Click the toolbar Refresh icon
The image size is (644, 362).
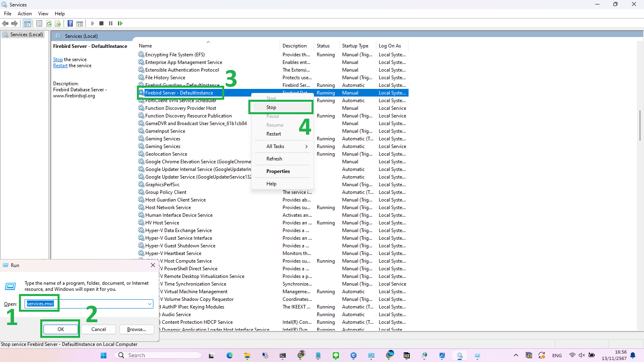coord(49,23)
